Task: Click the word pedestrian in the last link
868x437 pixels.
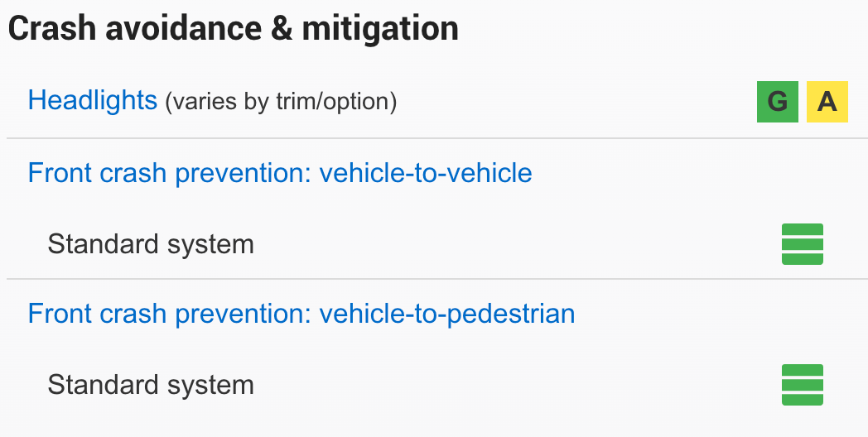Action: [510, 314]
